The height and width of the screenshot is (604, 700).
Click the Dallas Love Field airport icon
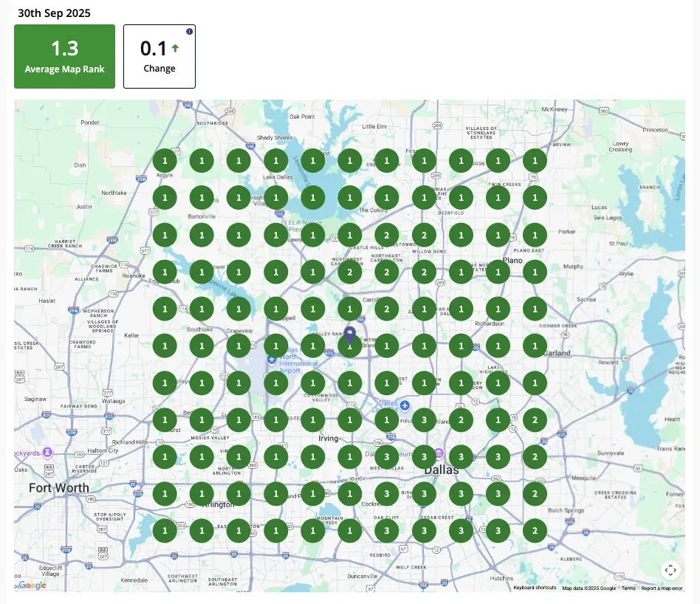pos(405,405)
